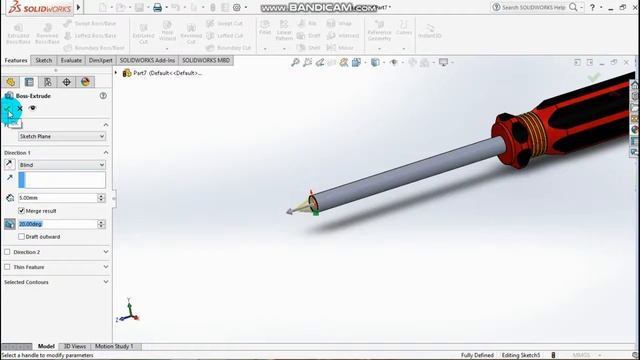Switch to the Features ribbon tab
The width and height of the screenshot is (640, 360).
click(x=16, y=60)
